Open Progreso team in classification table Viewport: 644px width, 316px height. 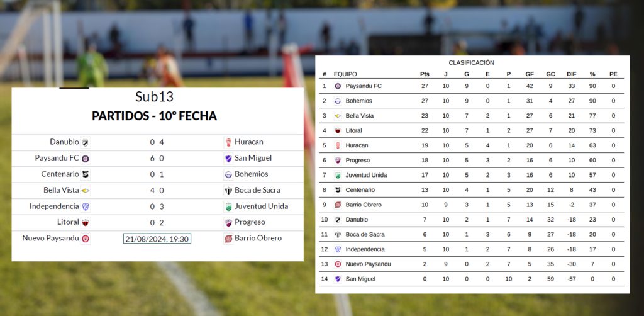(x=357, y=161)
